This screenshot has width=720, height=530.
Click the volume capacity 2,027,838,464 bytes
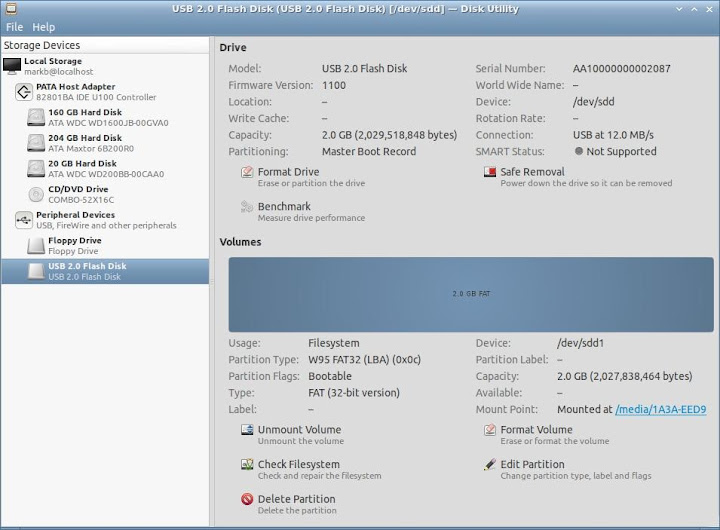click(x=624, y=376)
